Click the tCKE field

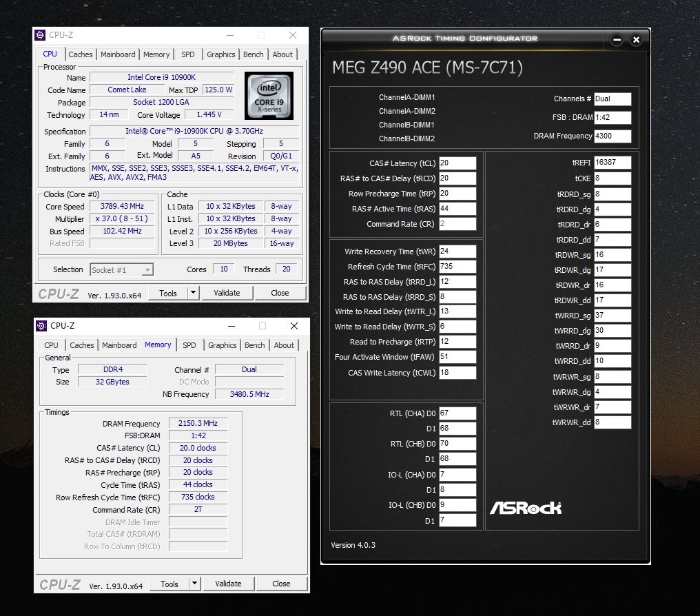coord(612,178)
